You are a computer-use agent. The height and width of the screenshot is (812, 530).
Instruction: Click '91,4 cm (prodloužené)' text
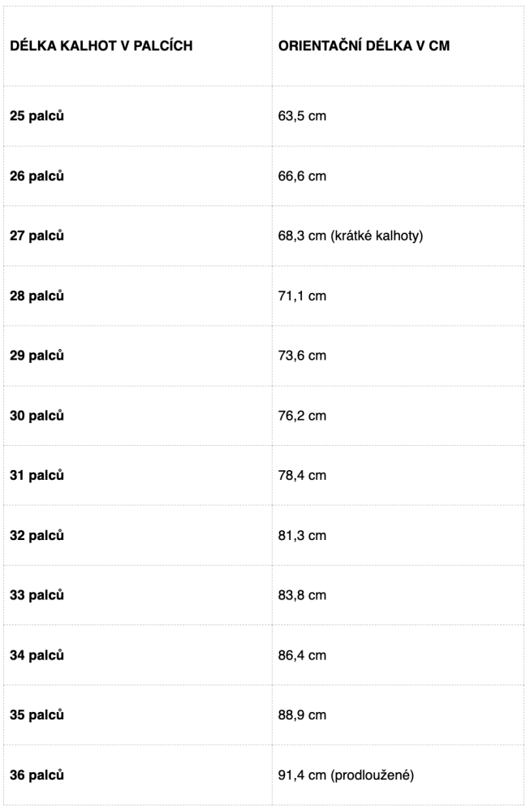coord(347,775)
